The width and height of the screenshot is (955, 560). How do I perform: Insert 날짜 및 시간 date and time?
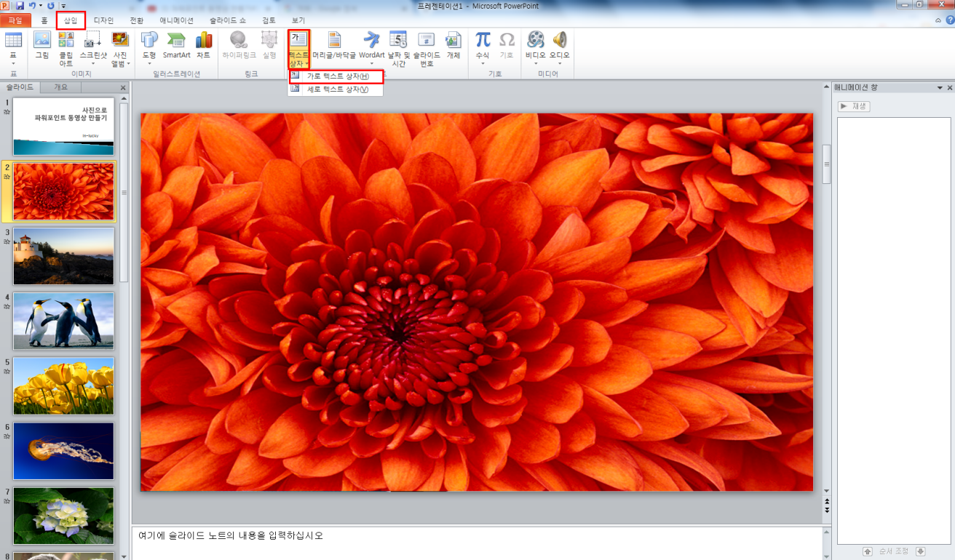pyautogui.click(x=398, y=40)
